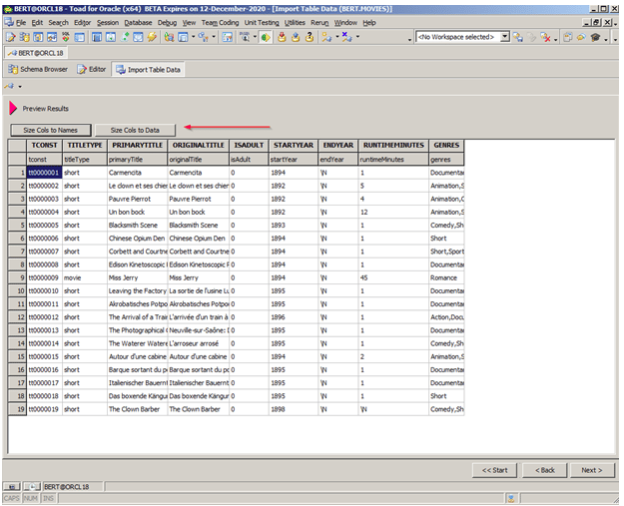The width and height of the screenshot is (624, 506).
Task: Click the yellow lightning bolt toolbar icon
Action: click(x=152, y=37)
